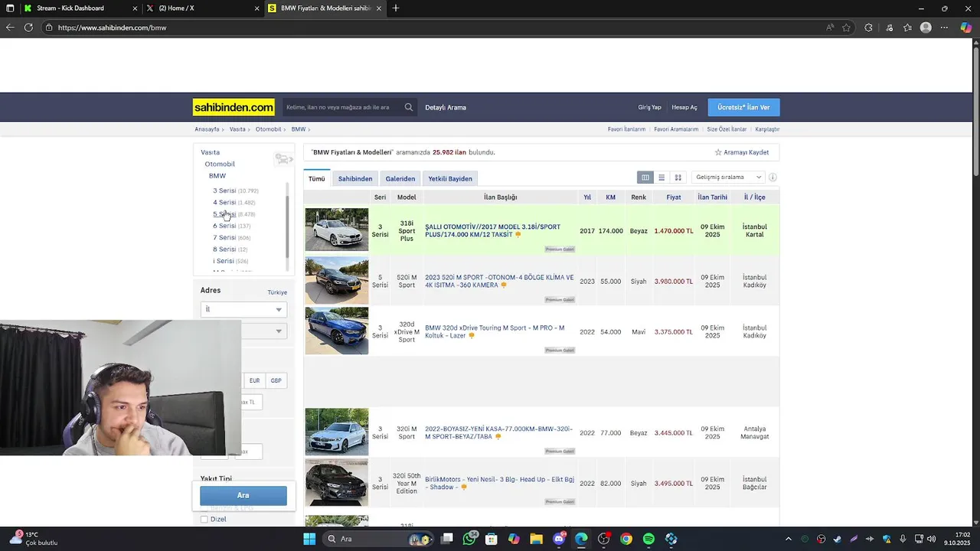Click the Hesap Aç link

[x=684, y=107]
